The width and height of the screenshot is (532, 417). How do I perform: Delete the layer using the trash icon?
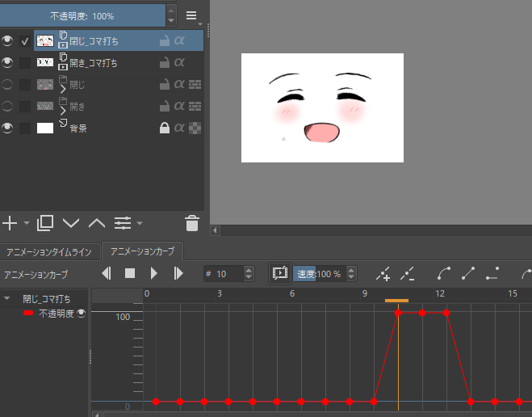point(191,223)
